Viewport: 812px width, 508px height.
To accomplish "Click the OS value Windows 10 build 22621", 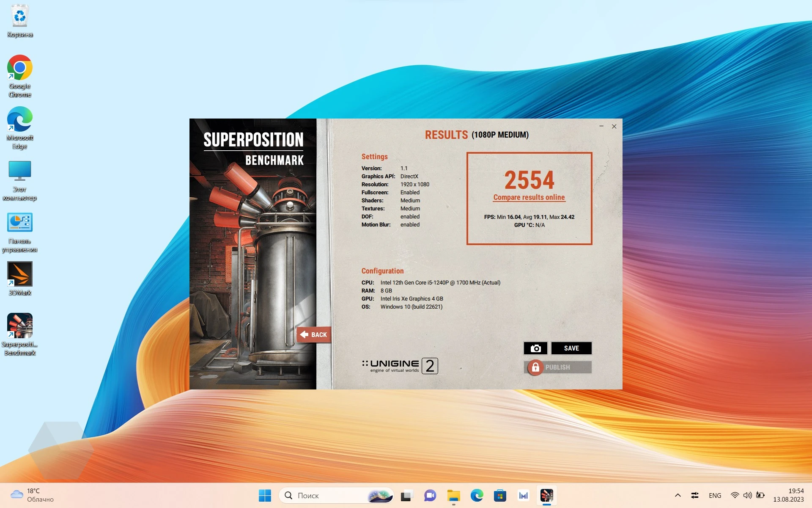I will [411, 306].
